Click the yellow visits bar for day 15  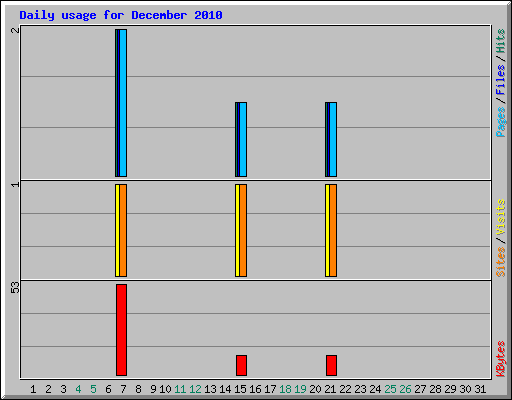point(237,230)
